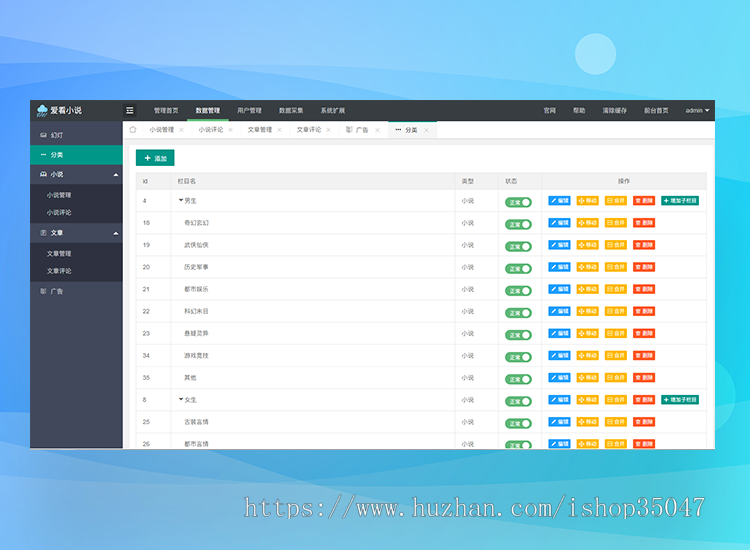
Task: Toggle status switch for 游戏竞技 row
Action: pos(518,357)
